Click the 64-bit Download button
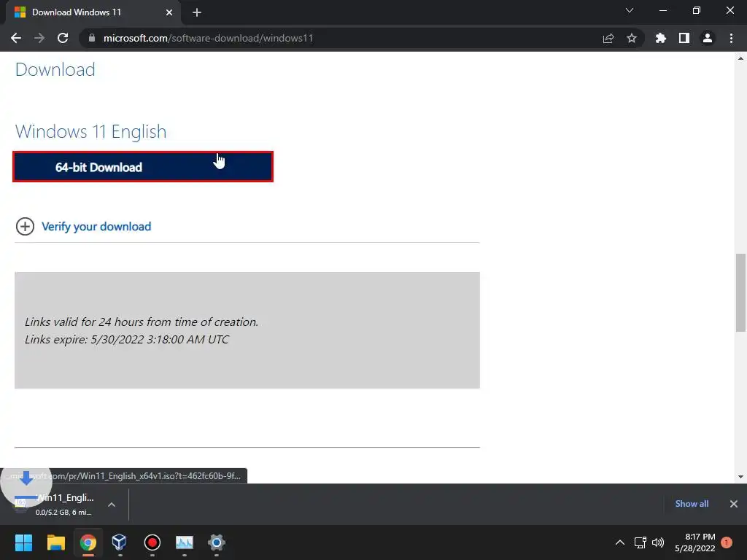Image resolution: width=747 pixels, height=560 pixels. click(143, 167)
